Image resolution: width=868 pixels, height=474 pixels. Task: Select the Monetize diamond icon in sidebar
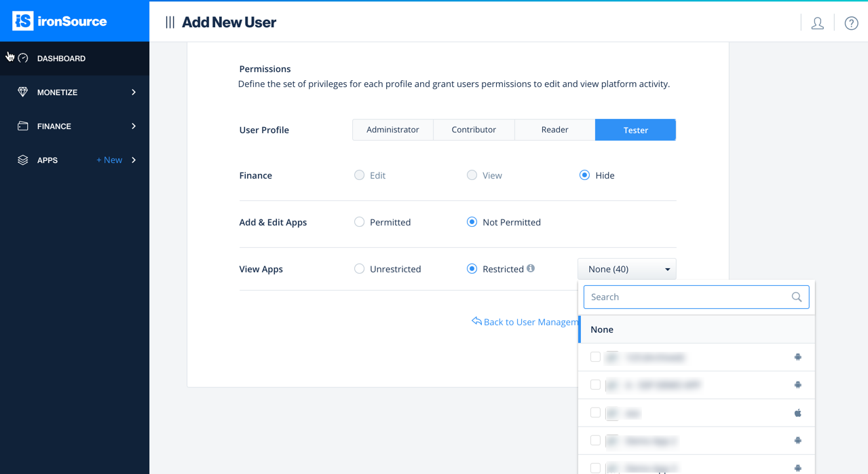[22, 92]
